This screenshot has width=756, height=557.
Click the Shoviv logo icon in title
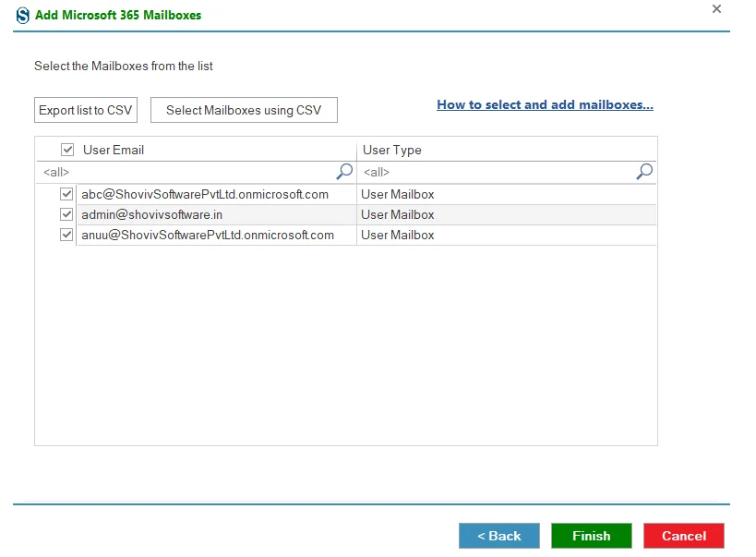pyautogui.click(x=23, y=16)
